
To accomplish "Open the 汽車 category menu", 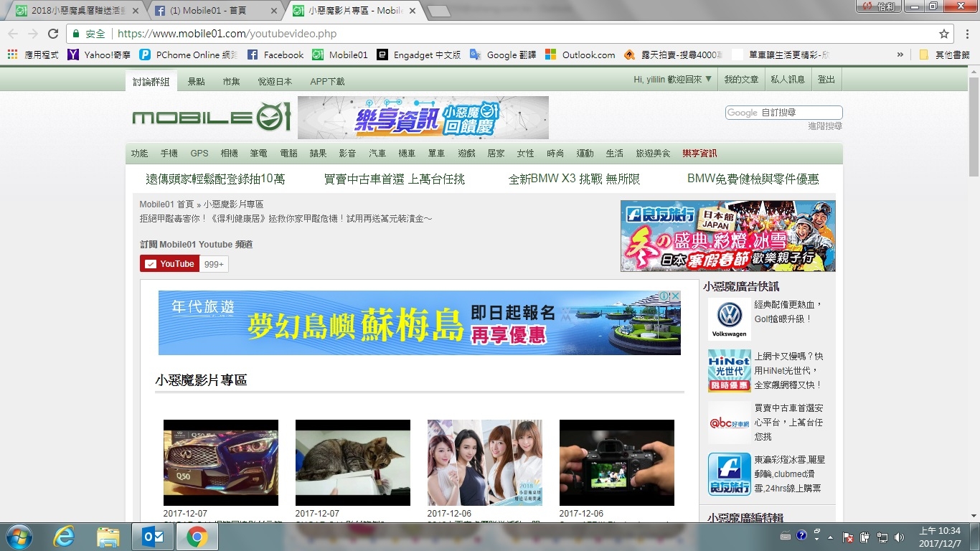I will click(377, 154).
